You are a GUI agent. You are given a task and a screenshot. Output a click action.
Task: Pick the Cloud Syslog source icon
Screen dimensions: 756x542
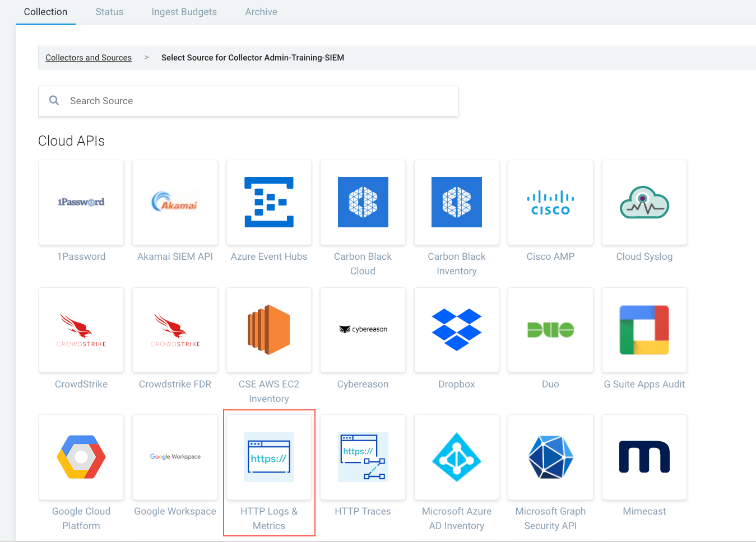pos(644,203)
